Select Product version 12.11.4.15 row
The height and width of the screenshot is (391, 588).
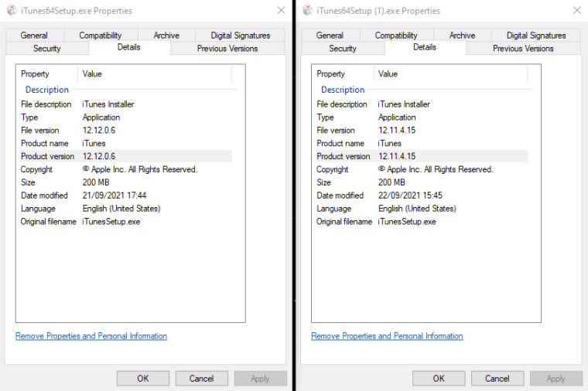point(422,156)
